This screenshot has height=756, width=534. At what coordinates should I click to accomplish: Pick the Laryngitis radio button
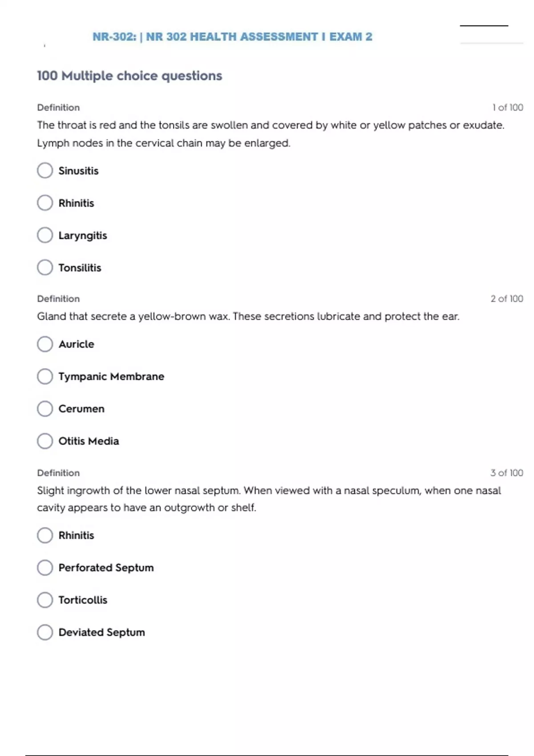pyautogui.click(x=45, y=235)
